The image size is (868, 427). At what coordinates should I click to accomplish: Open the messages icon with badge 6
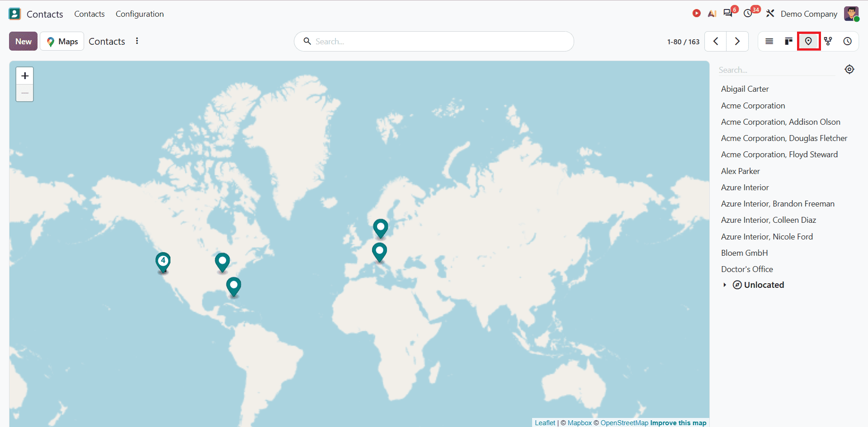tap(728, 13)
